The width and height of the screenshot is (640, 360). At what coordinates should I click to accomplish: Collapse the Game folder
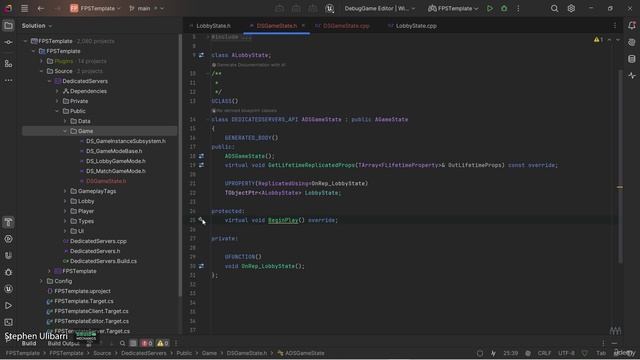(x=65, y=131)
